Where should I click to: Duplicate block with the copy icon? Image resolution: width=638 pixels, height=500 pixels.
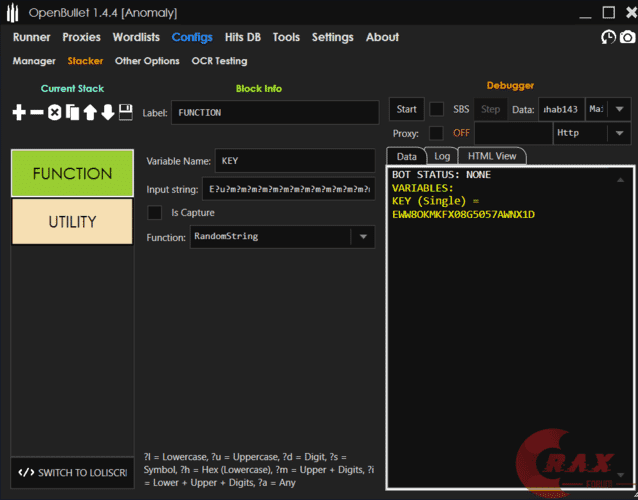pos(72,112)
